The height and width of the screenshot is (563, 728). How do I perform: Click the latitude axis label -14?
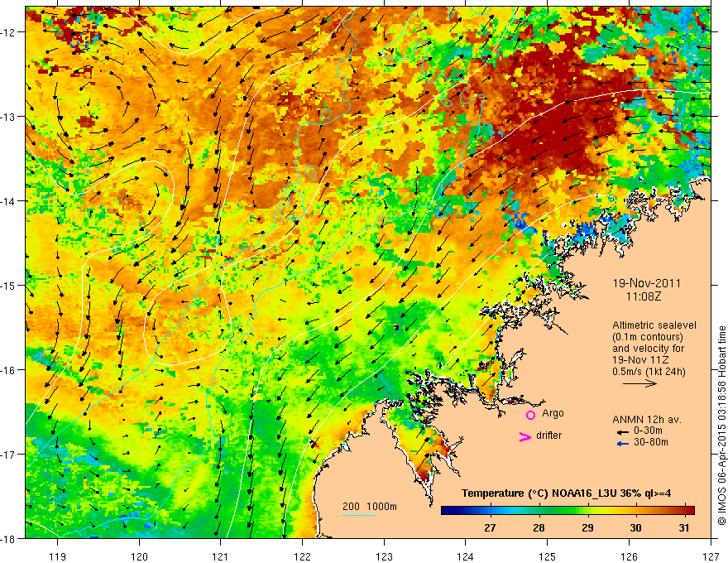coord(8,201)
